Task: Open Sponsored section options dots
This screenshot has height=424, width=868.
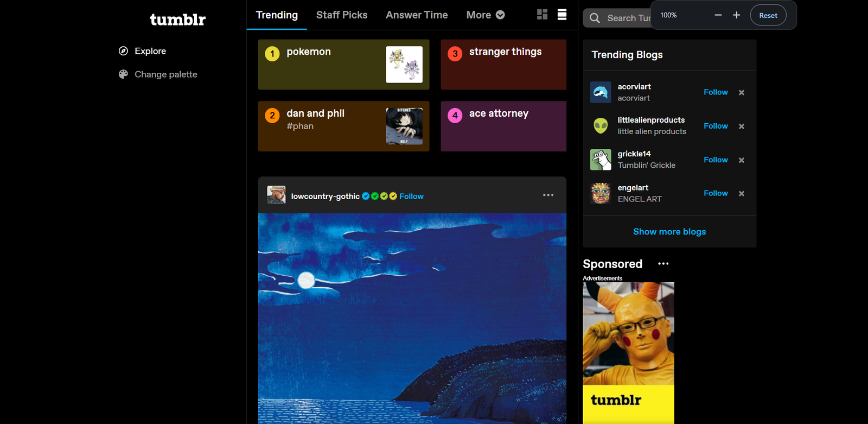Action: tap(663, 264)
